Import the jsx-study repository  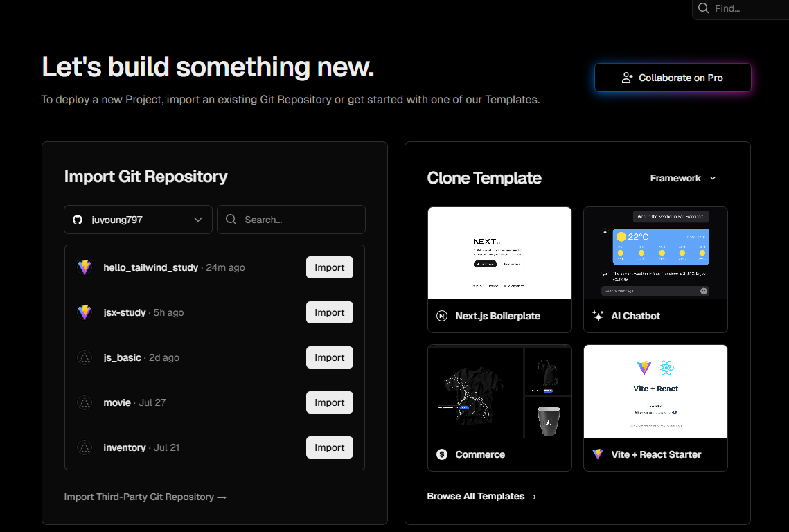point(330,312)
